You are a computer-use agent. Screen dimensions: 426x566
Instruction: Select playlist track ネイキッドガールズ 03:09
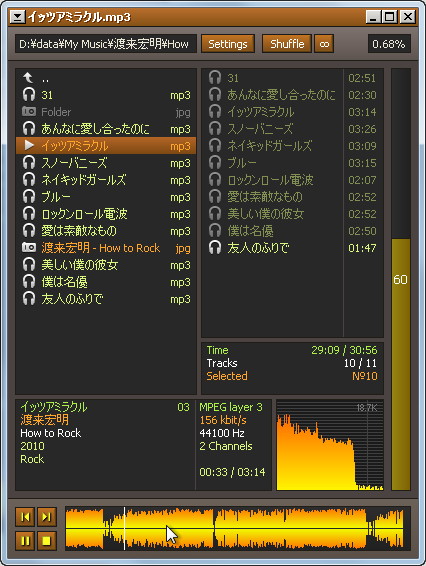point(292,146)
